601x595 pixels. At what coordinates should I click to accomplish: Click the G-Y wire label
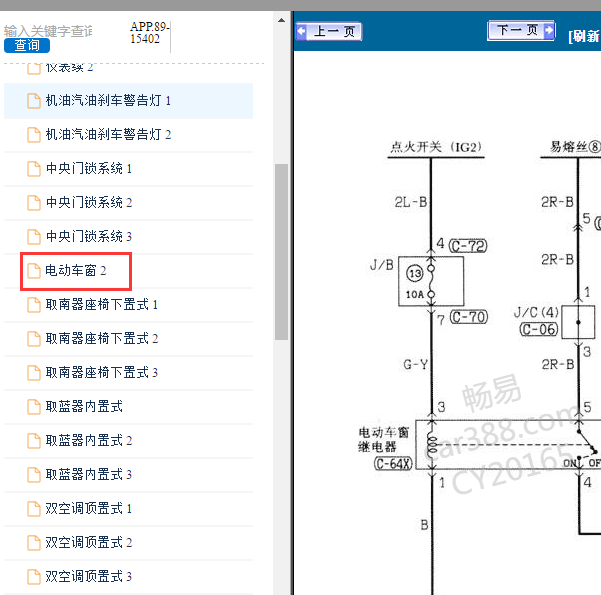point(415,364)
